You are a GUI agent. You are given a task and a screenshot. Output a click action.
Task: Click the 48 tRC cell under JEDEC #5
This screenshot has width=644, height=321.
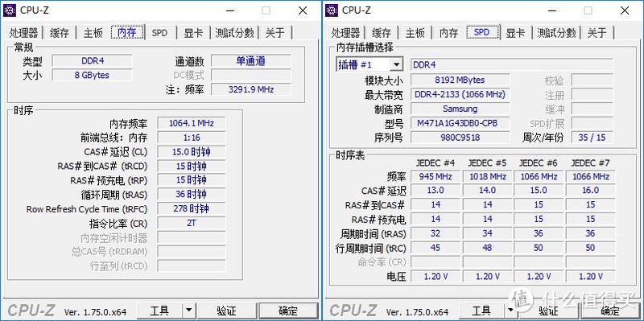pos(487,248)
